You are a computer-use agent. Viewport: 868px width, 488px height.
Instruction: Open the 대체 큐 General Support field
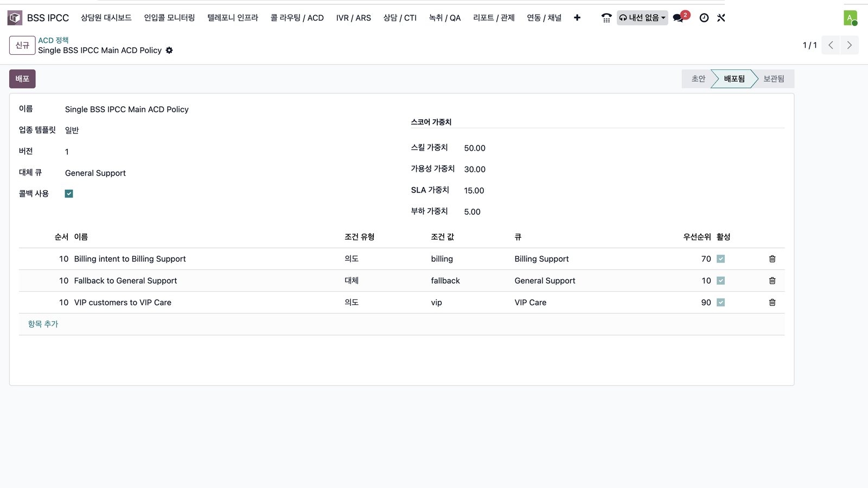tap(95, 173)
